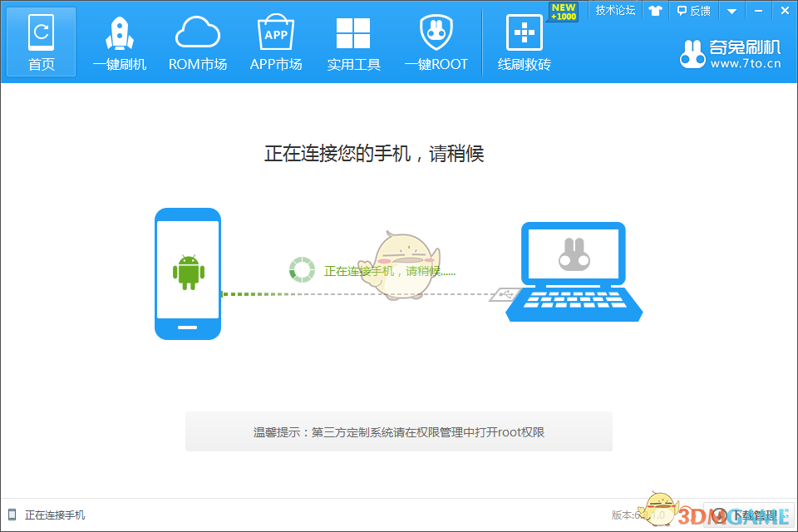
Task: Expand the titlebar dropdown arrow
Action: 730,10
